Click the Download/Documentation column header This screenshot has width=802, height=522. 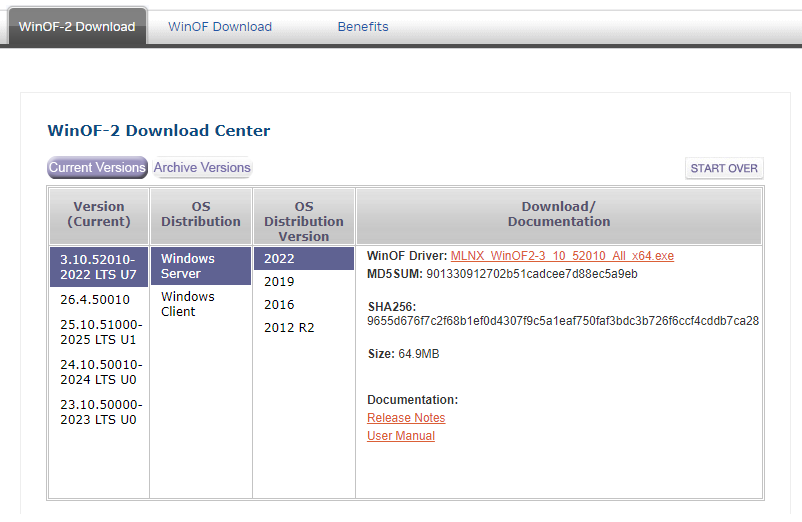coord(559,216)
